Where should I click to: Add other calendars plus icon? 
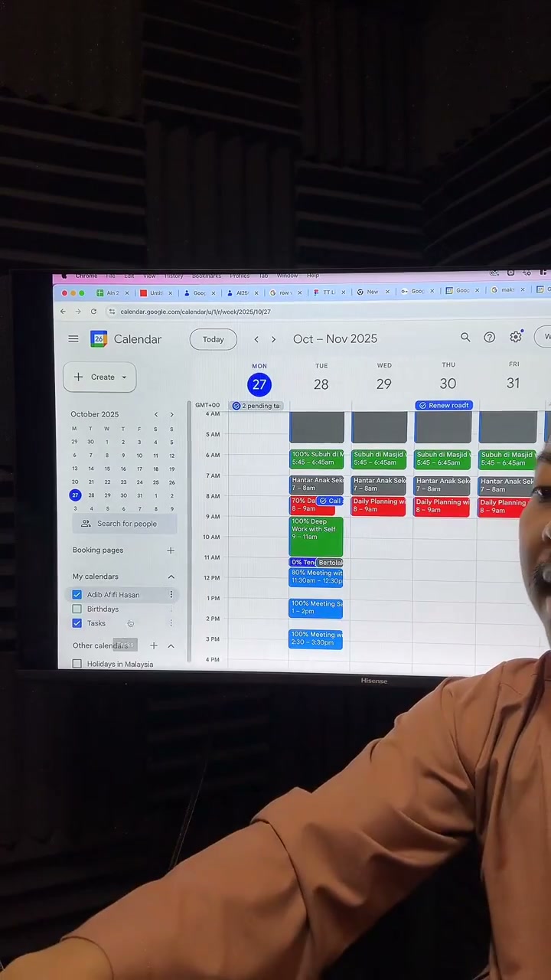pos(154,646)
